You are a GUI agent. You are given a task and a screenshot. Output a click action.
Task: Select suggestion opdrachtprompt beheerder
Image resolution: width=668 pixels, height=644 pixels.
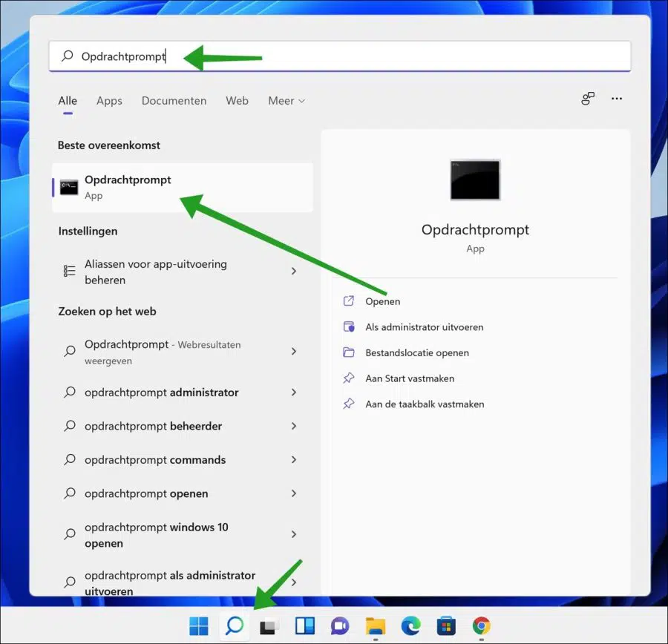[x=183, y=426]
